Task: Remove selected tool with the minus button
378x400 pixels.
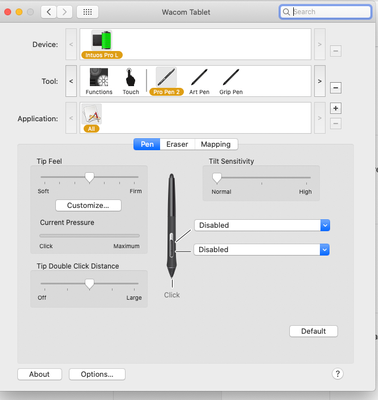Action: (336, 88)
